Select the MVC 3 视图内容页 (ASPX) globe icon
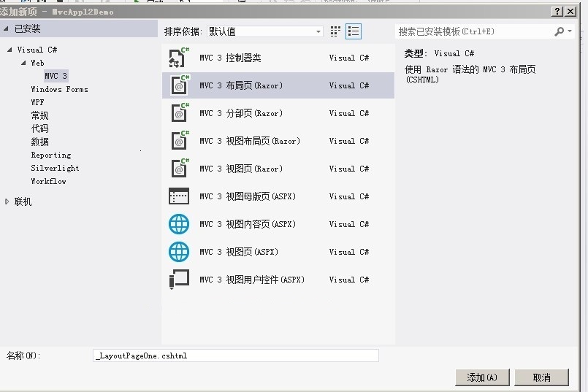 179,224
